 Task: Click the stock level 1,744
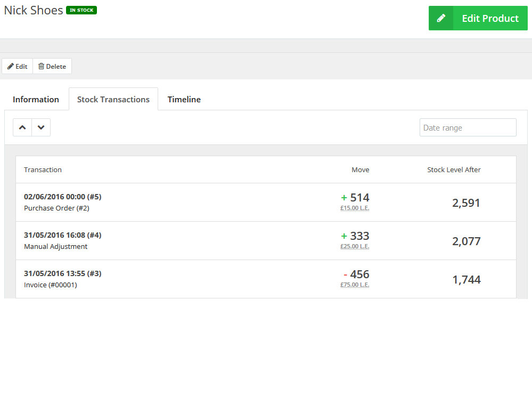point(466,280)
